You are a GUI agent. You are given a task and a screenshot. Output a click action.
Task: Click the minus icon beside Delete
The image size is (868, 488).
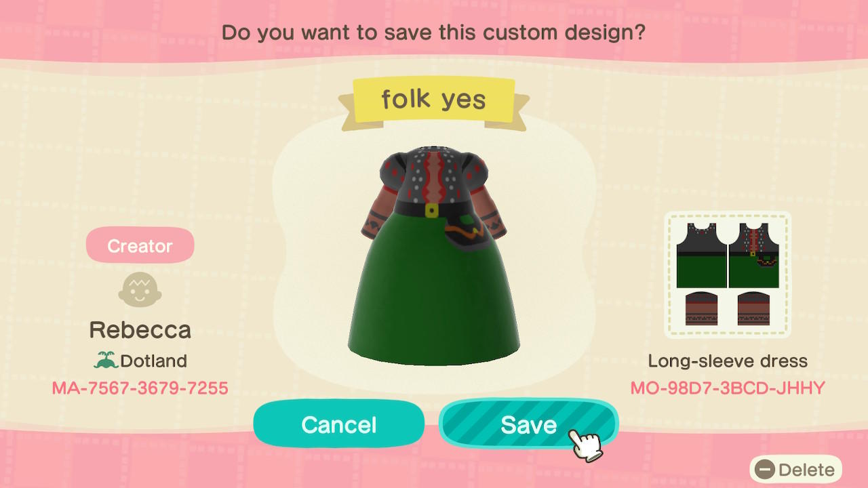[x=765, y=470]
